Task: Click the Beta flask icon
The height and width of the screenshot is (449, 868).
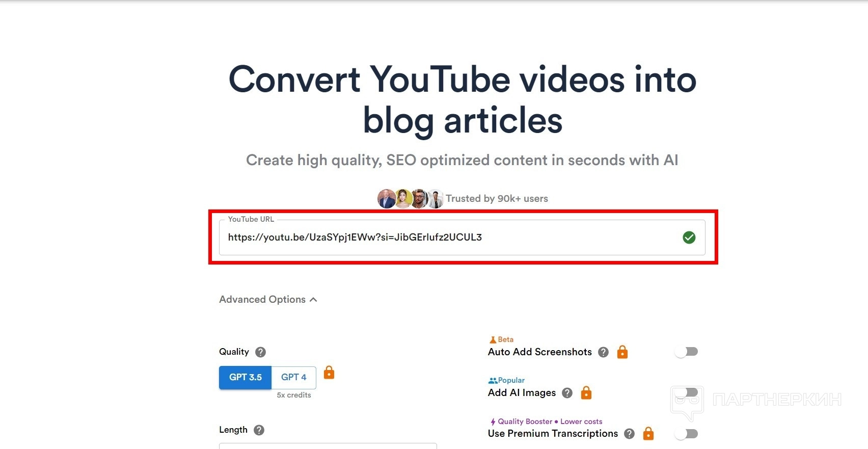Action: click(493, 339)
